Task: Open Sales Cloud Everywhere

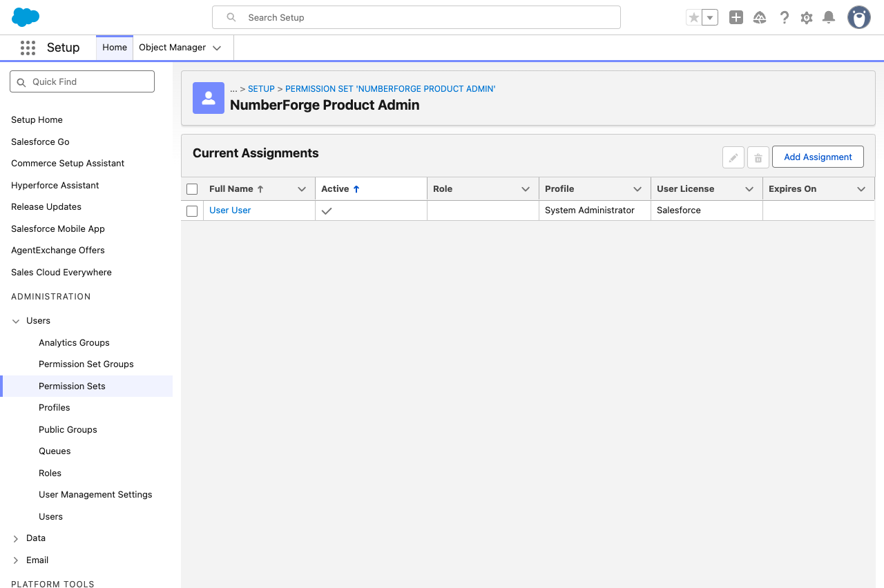Action: [61, 273]
